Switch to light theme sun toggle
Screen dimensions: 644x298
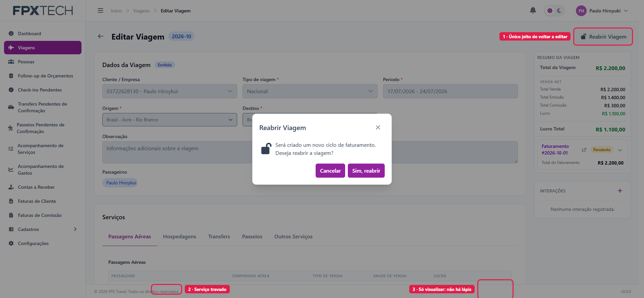tap(550, 11)
